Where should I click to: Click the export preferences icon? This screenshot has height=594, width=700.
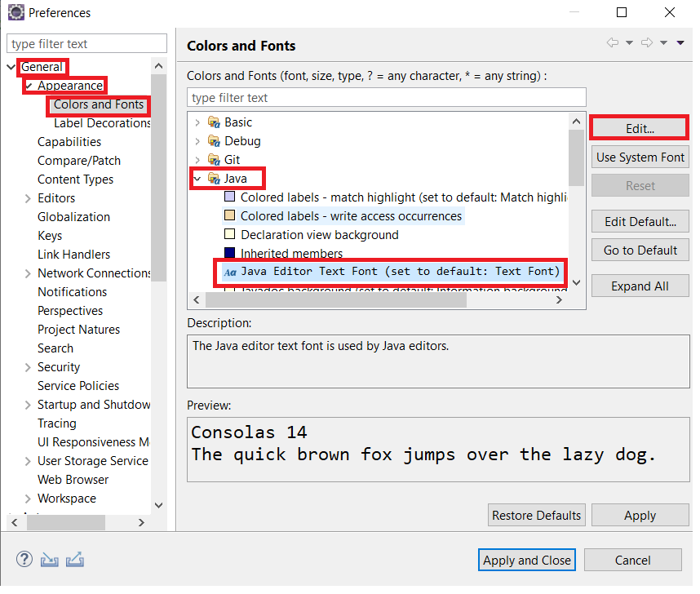tap(75, 560)
